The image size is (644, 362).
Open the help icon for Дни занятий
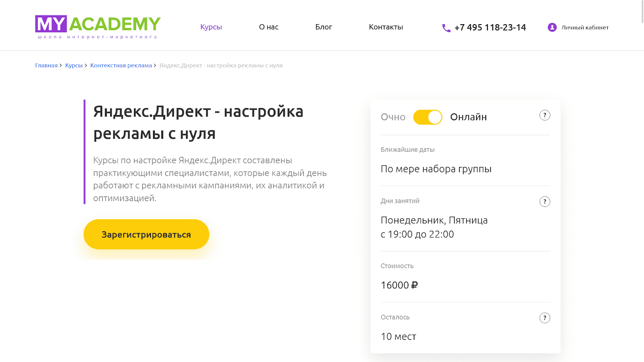tap(545, 202)
